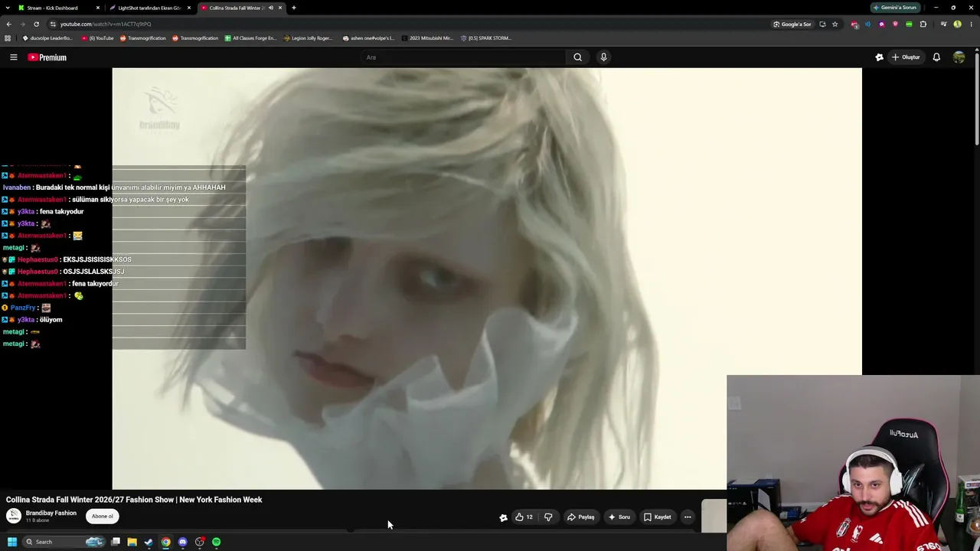Click the YouTube search magnifier button
Viewport: 980px width, 551px height.
(x=578, y=57)
